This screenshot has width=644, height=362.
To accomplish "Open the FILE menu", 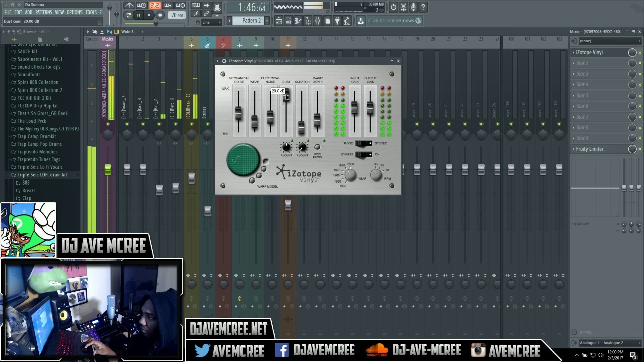I will 8,12.
